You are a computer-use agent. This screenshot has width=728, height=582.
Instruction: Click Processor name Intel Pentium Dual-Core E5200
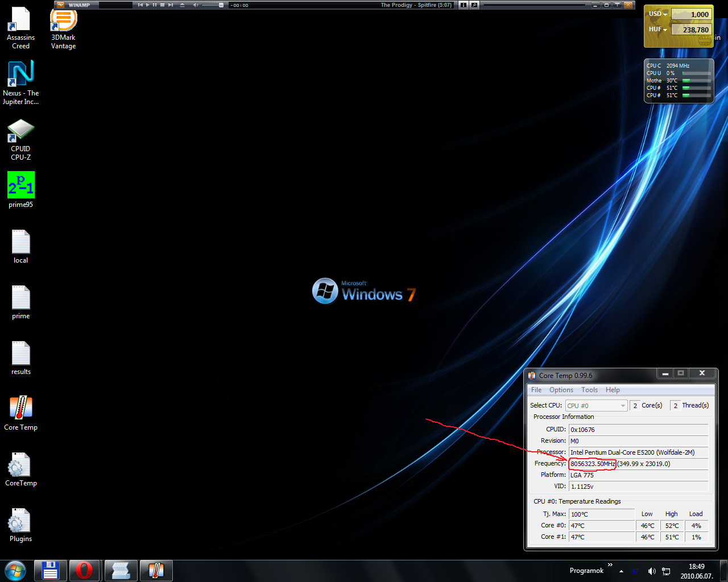(x=639, y=452)
